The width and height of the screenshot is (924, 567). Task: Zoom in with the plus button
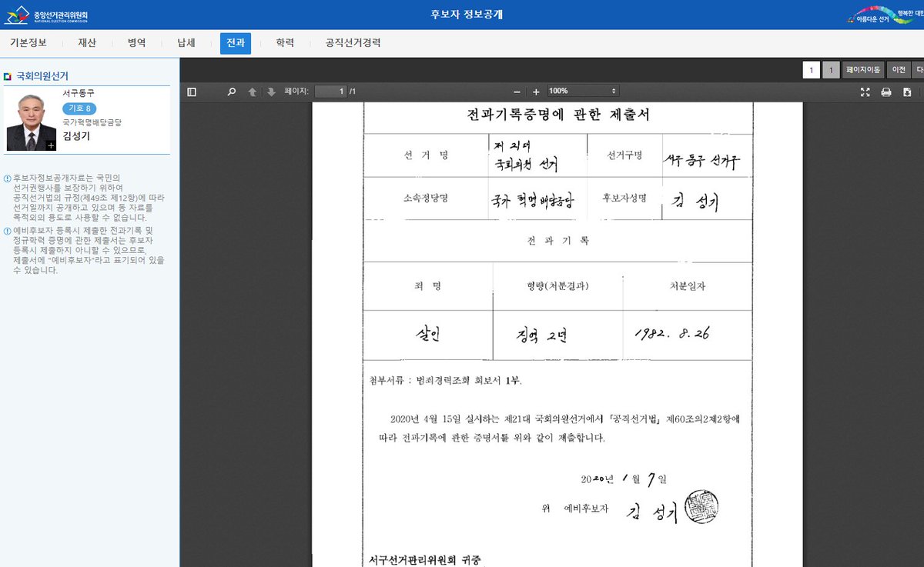coord(536,92)
